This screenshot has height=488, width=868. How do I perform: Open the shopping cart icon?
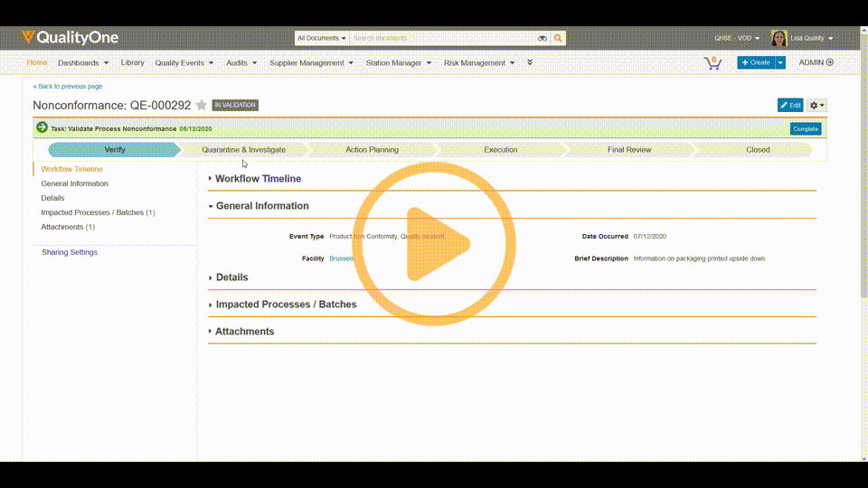pyautogui.click(x=713, y=63)
